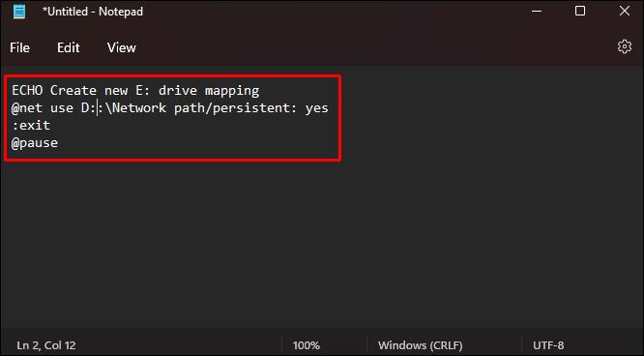Open the File menu
The height and width of the screenshot is (356, 644).
tap(19, 47)
